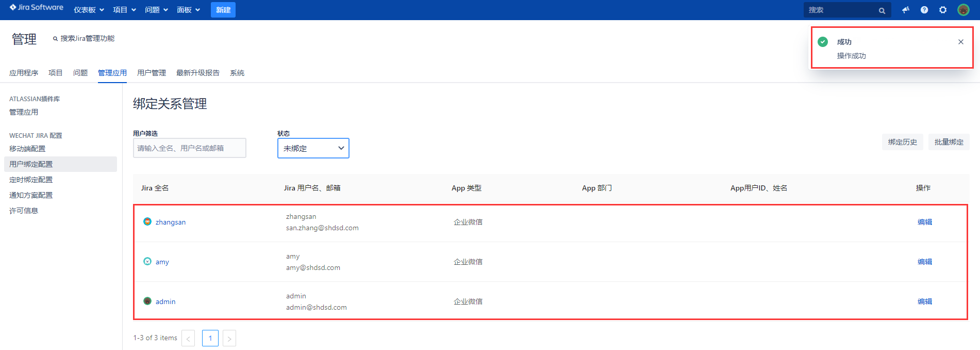
Task: Open the settings gear icon
Action: point(942,10)
